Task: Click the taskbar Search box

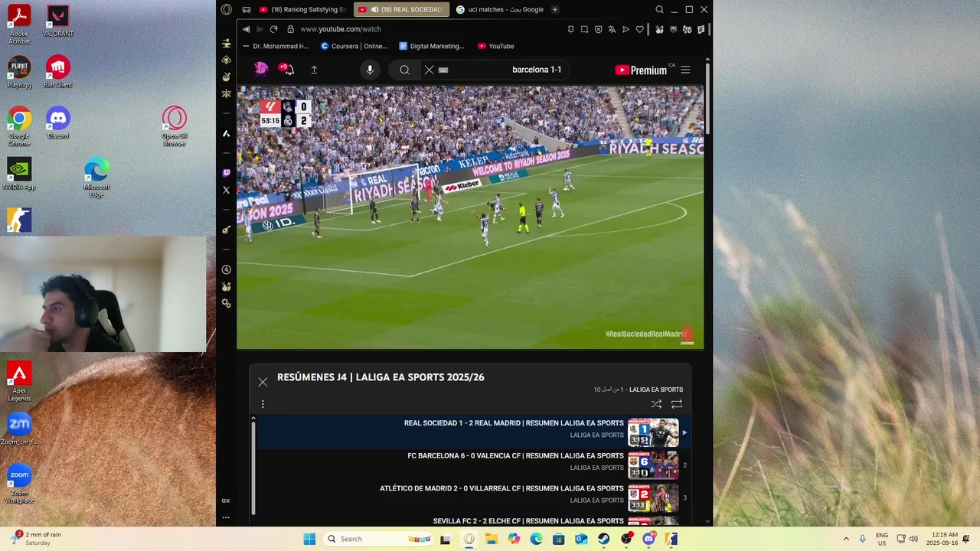Action: point(378,539)
